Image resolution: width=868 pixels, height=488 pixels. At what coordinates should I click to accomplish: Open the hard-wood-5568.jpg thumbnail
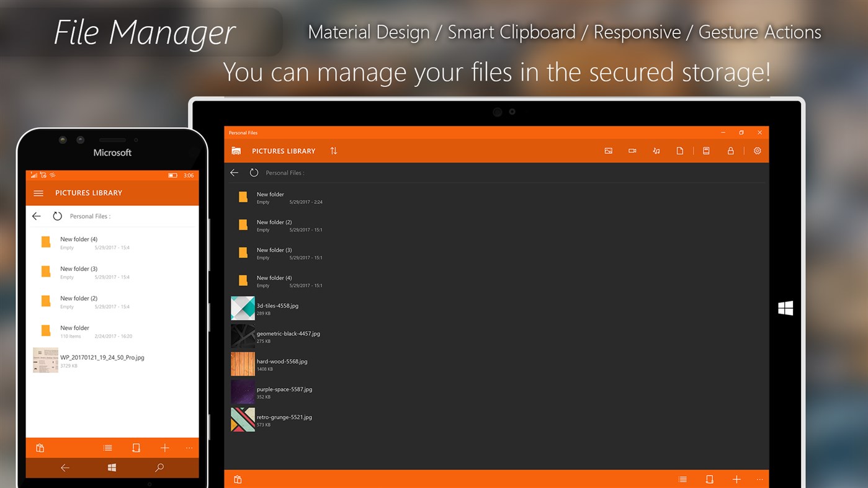coord(243,363)
